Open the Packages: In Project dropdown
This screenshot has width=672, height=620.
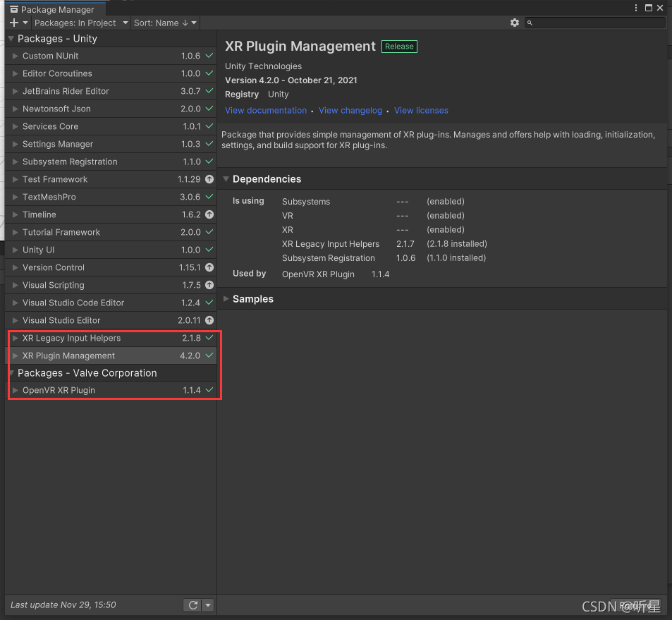[81, 23]
